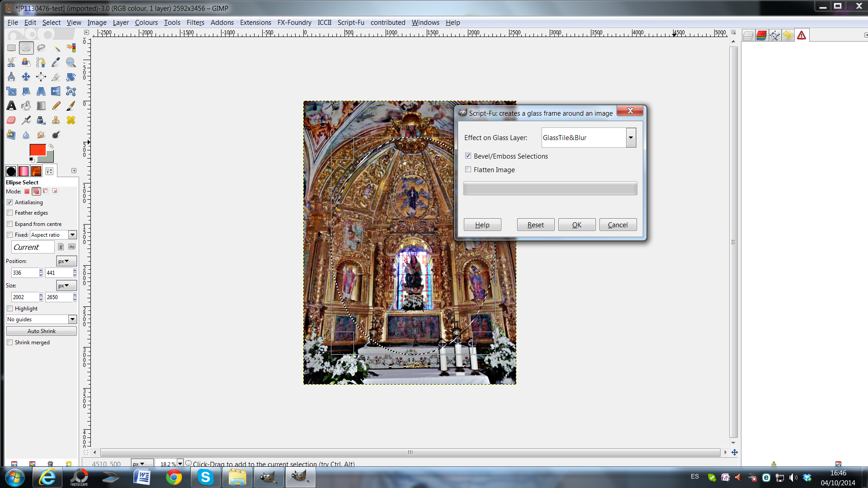Select the Paintbrush tool
The width and height of the screenshot is (868, 488).
point(71,106)
